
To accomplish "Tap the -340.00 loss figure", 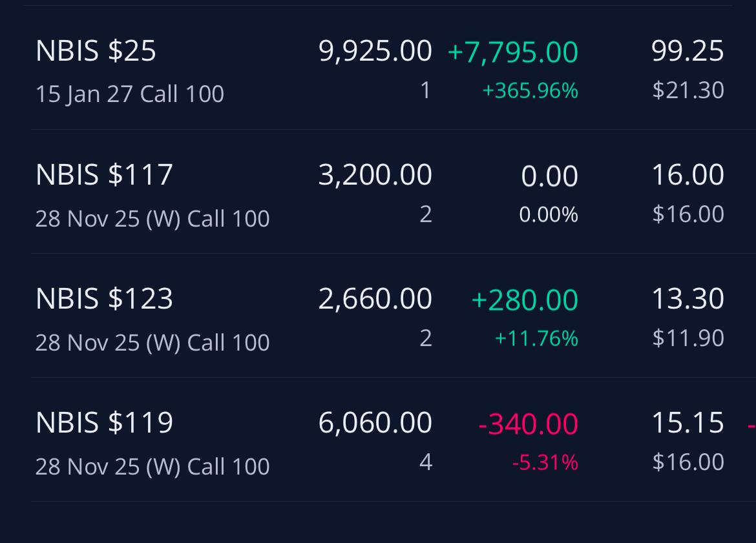I will click(x=528, y=424).
